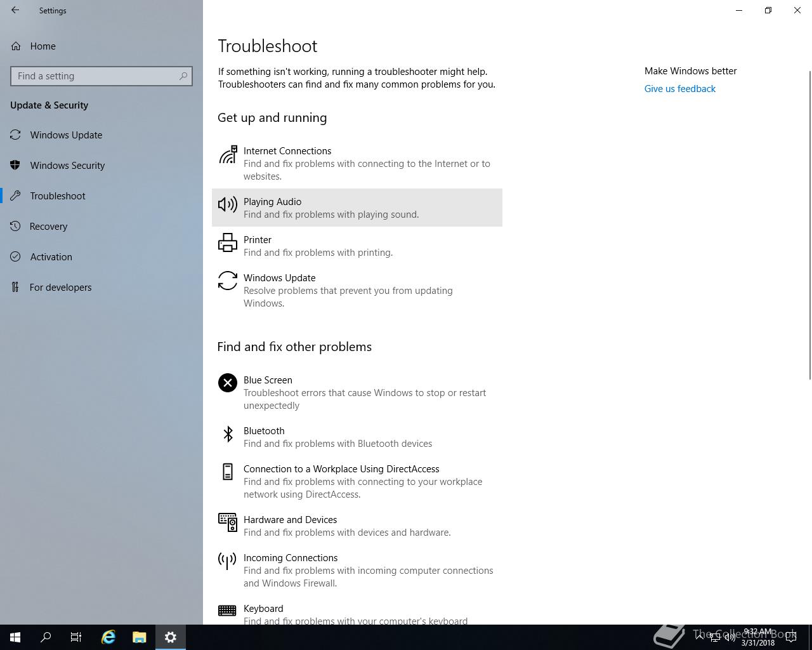
Task: Click the search magnifier in Find a setting
Action: pyautogui.click(x=183, y=76)
